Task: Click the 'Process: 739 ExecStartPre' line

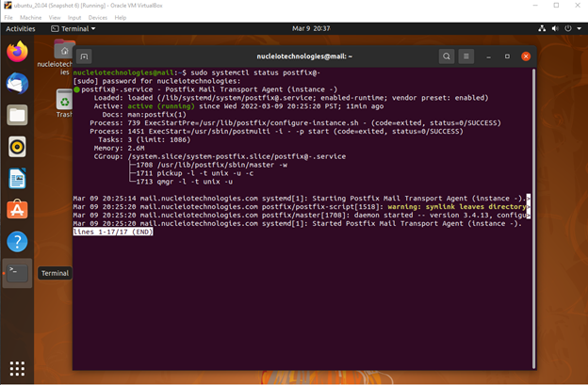Action: 295,122
